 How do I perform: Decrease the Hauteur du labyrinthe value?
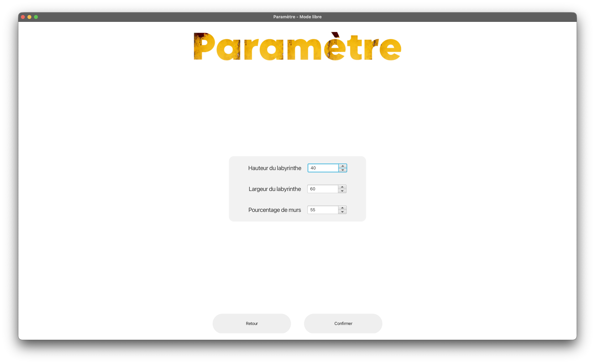[x=342, y=170]
